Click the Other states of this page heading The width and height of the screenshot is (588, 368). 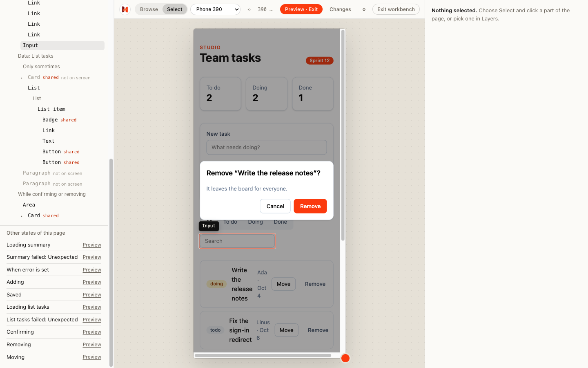[x=36, y=233]
